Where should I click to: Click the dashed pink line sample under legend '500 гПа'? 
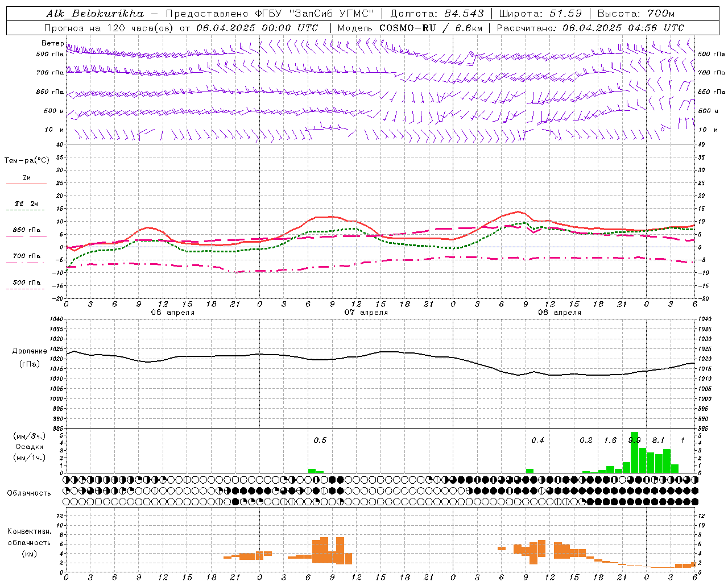coord(25,289)
